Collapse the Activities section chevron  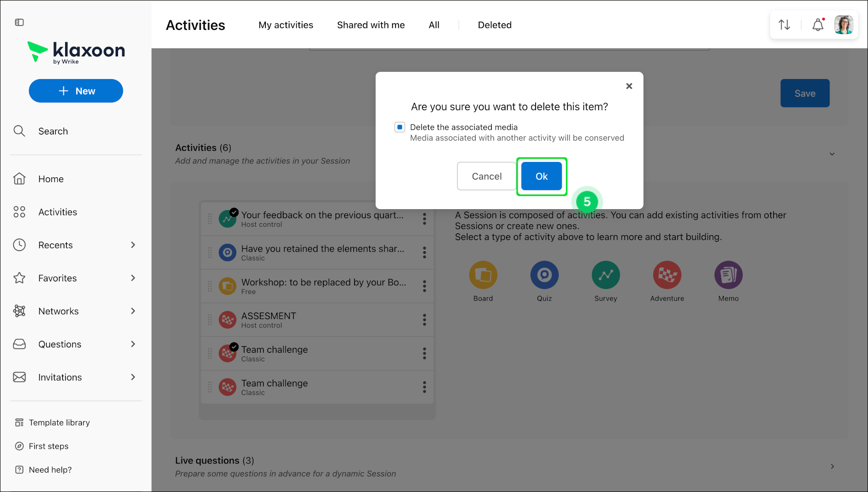pos(832,154)
